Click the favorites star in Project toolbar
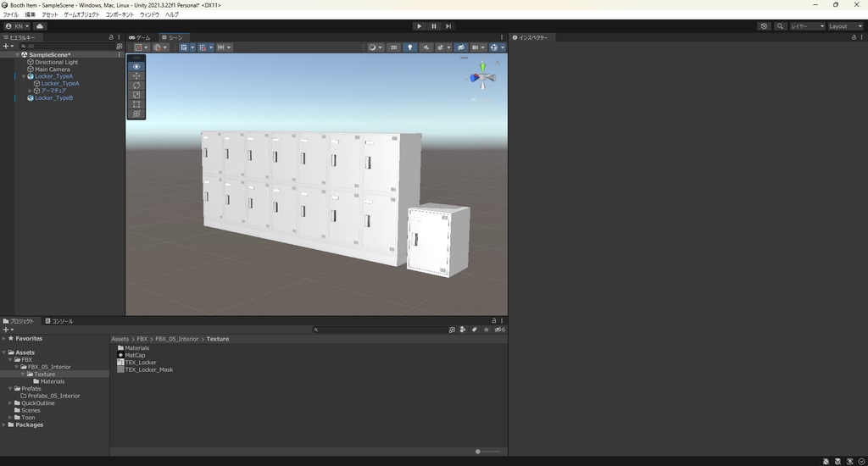This screenshot has height=466, width=868. click(486, 330)
